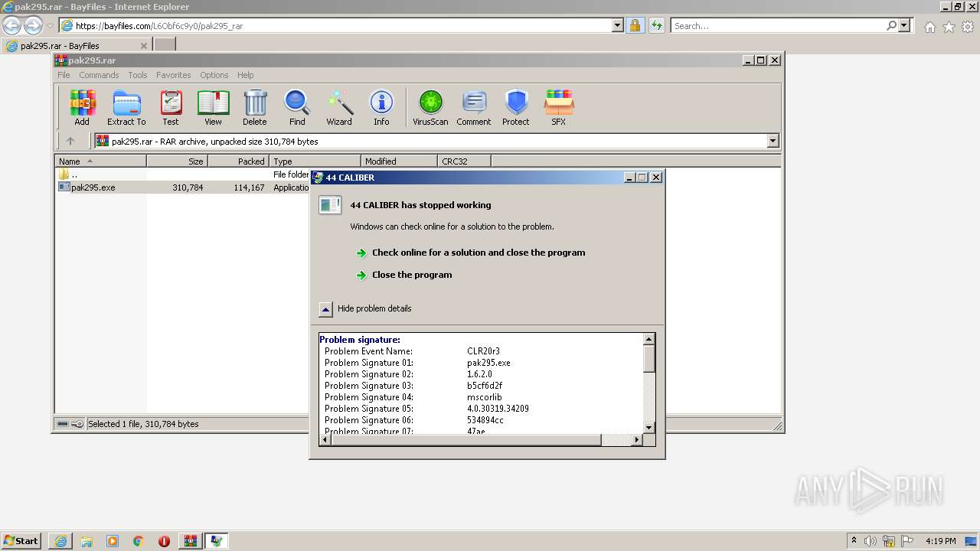
Task: Sort archive list by Packed column
Action: (x=238, y=161)
